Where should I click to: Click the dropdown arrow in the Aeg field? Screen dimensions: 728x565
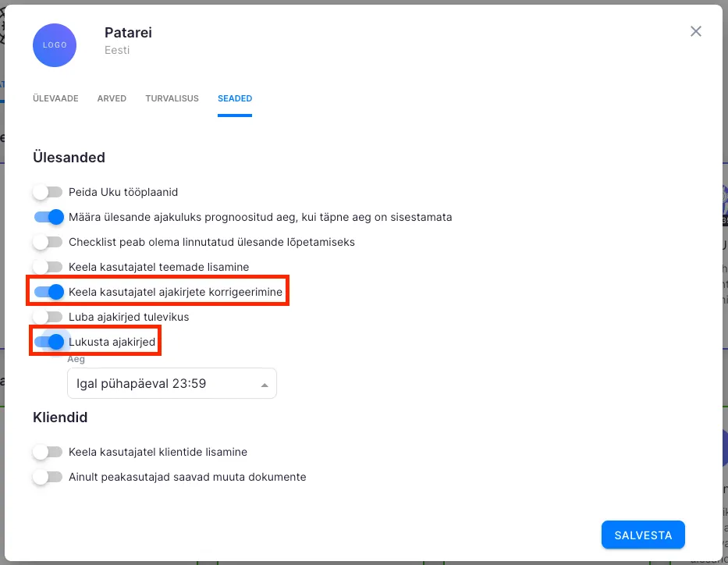click(x=265, y=385)
